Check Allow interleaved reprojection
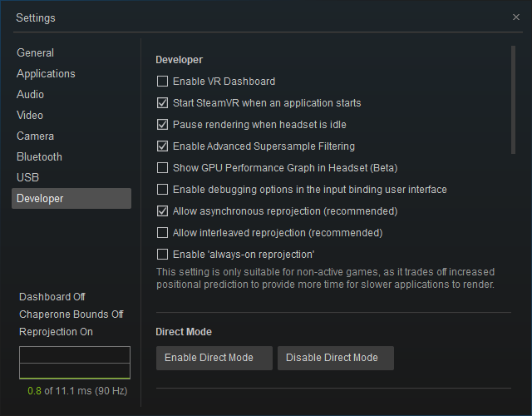 point(162,233)
